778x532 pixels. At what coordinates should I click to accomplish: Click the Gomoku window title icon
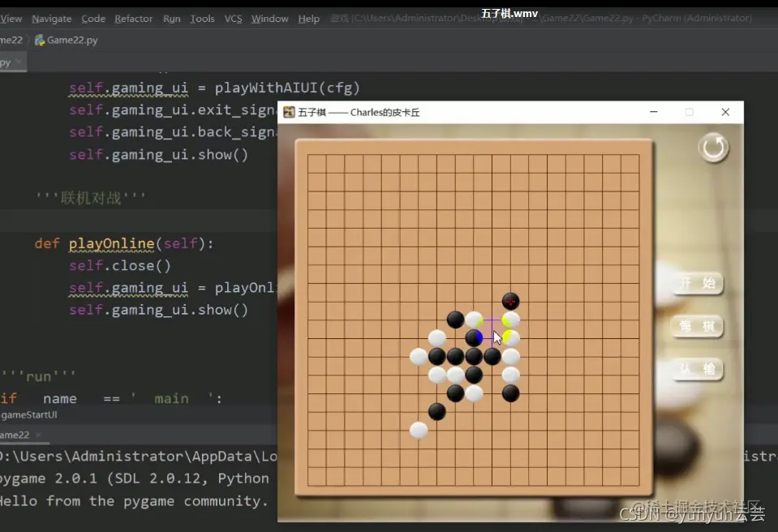[x=289, y=112]
